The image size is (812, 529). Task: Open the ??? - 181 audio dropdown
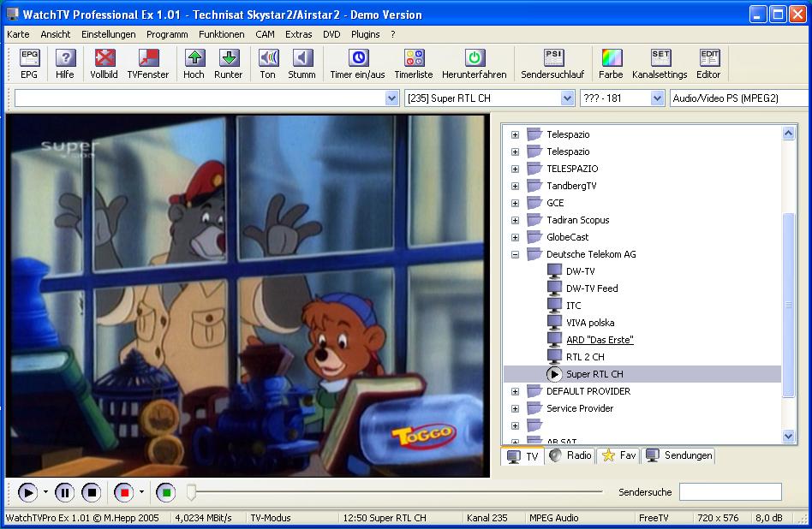pos(657,98)
